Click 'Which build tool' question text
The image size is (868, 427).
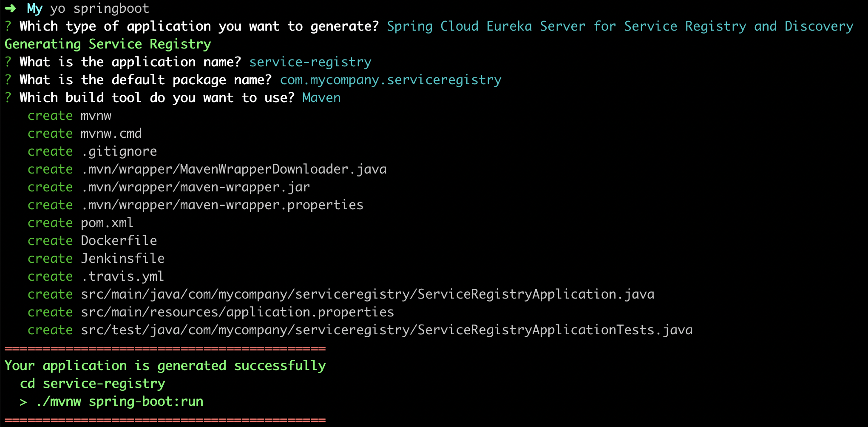click(157, 97)
